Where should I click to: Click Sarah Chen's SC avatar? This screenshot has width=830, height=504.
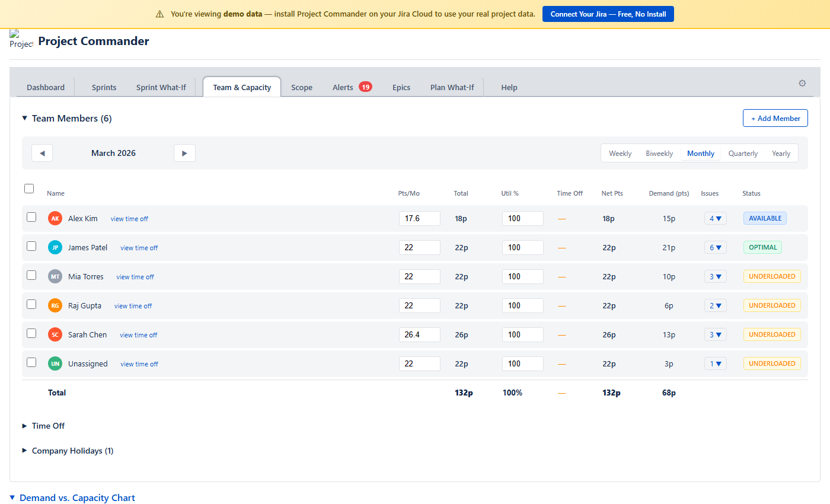tap(55, 334)
